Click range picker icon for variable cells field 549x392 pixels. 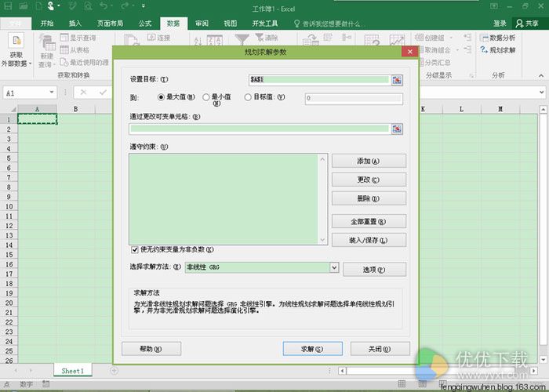(397, 129)
